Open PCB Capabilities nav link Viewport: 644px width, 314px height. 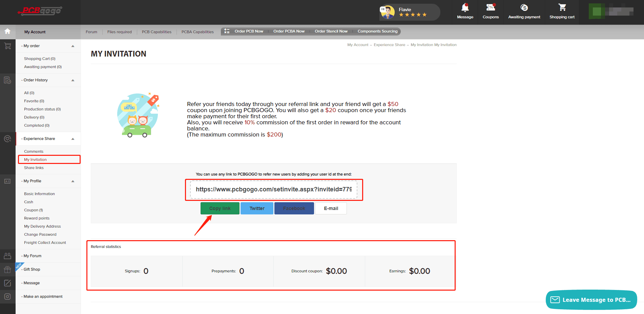pos(157,32)
